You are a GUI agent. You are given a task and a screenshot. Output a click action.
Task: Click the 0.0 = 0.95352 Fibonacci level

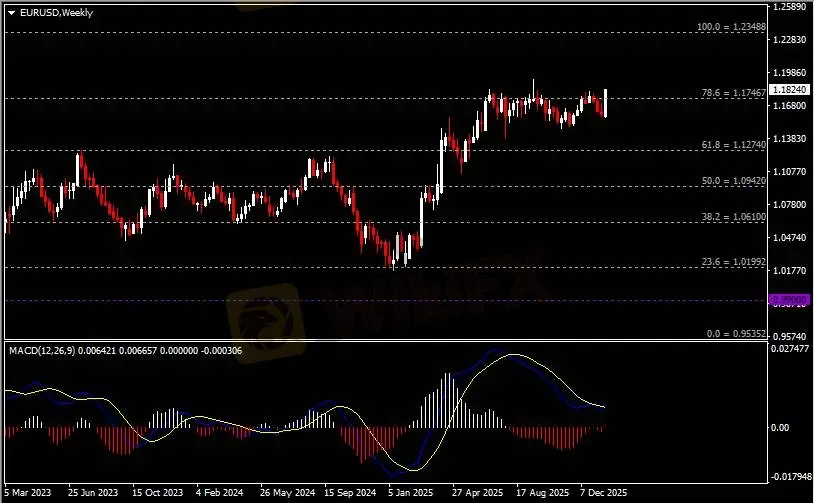tap(736, 334)
